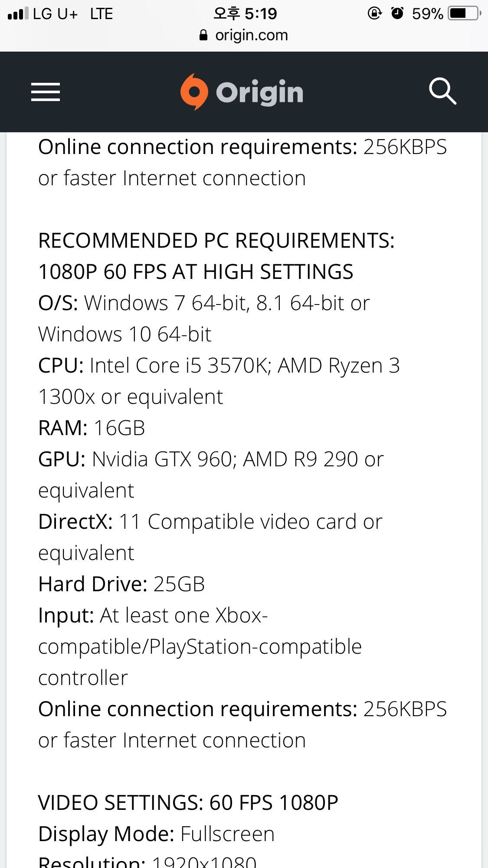This screenshot has width=488, height=868.
Task: Tap the orange Origin swirl logo
Action: 193,92
